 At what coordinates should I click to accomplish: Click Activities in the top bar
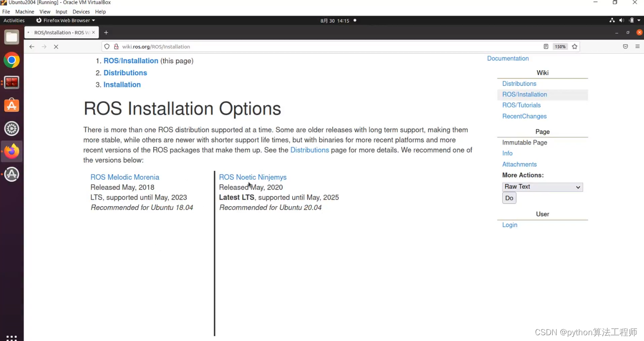[14, 20]
